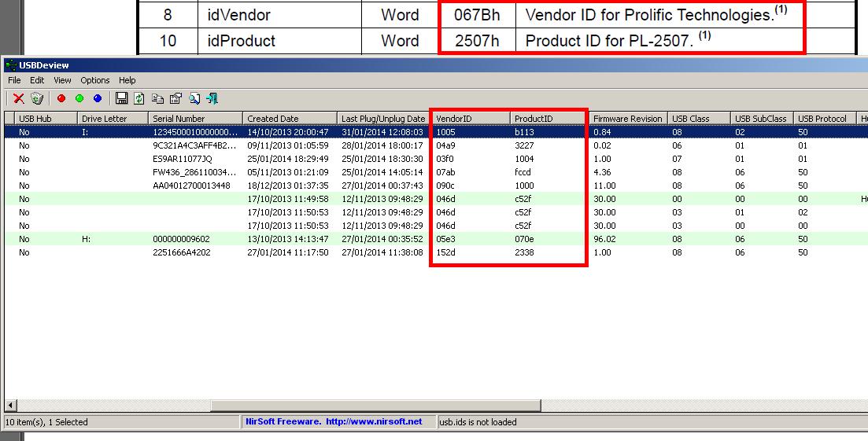Click created date 17/10/2013 11:49:58
Screen dimensions: 868x441
(x=288, y=199)
